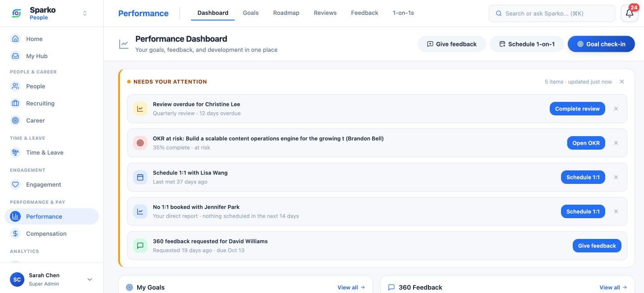Viewport: 644px width, 293px height.
Task: Click the Home icon in the sidebar
Action: pyautogui.click(x=15, y=39)
